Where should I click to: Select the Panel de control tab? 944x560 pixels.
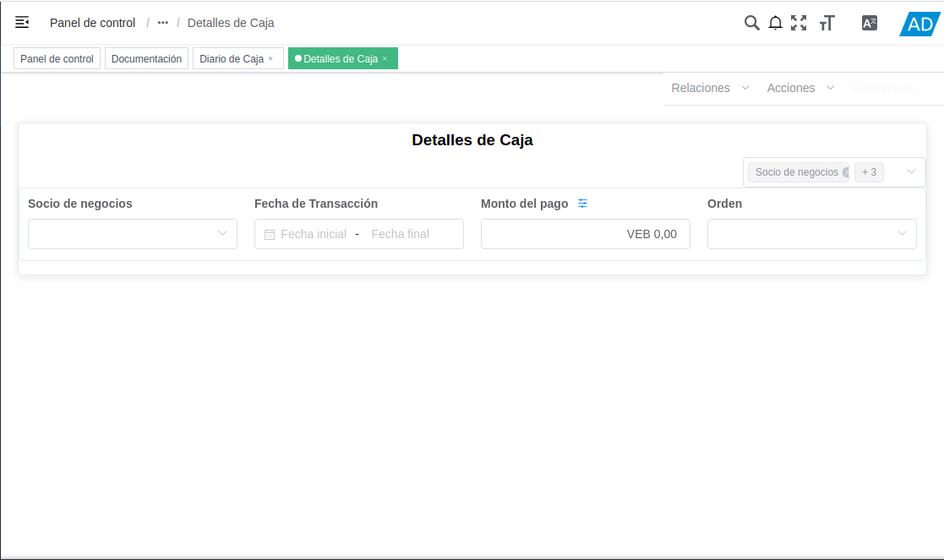[56, 58]
